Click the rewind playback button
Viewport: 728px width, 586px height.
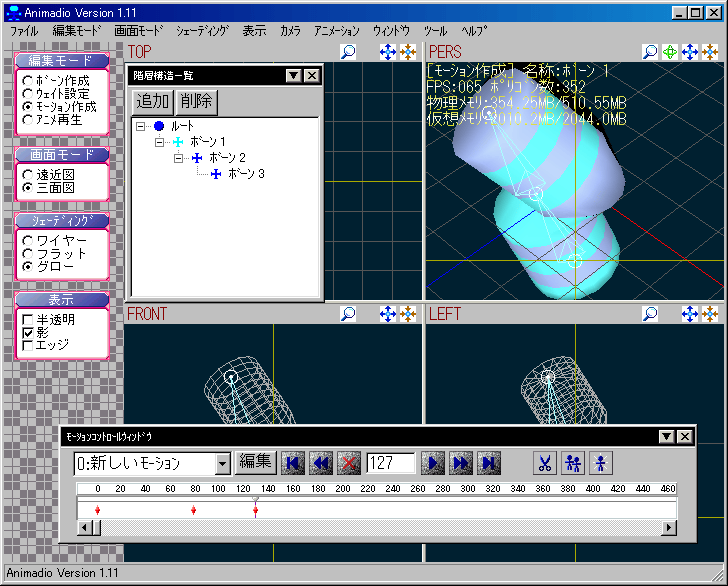(321, 463)
